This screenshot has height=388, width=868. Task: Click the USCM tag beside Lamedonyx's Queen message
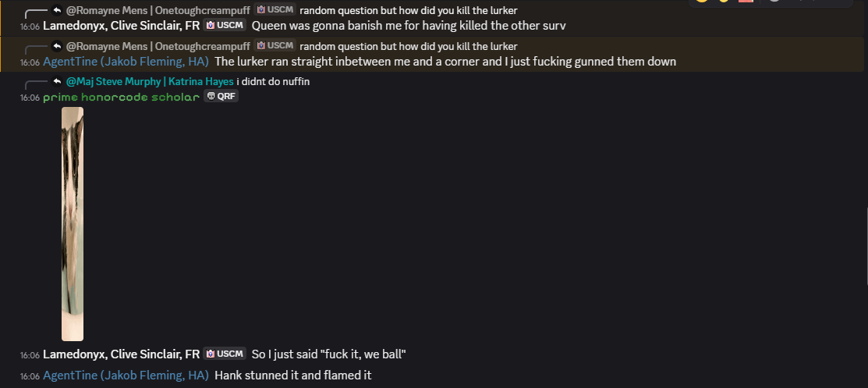(x=225, y=25)
